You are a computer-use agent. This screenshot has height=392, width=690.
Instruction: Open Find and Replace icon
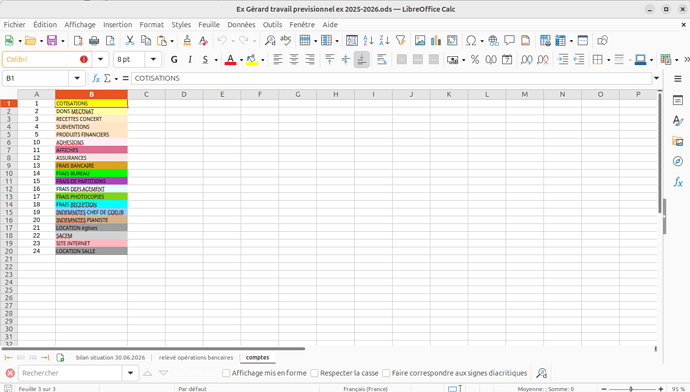(x=270, y=40)
